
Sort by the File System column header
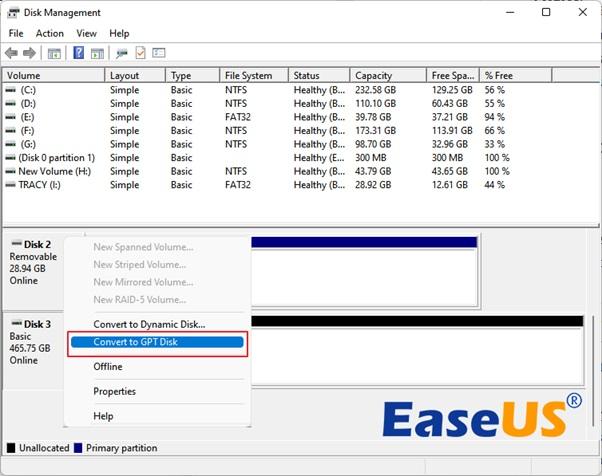[248, 75]
